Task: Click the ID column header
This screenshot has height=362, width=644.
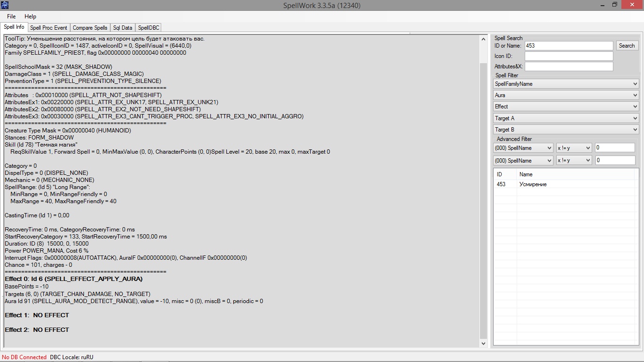Action: coord(505,174)
